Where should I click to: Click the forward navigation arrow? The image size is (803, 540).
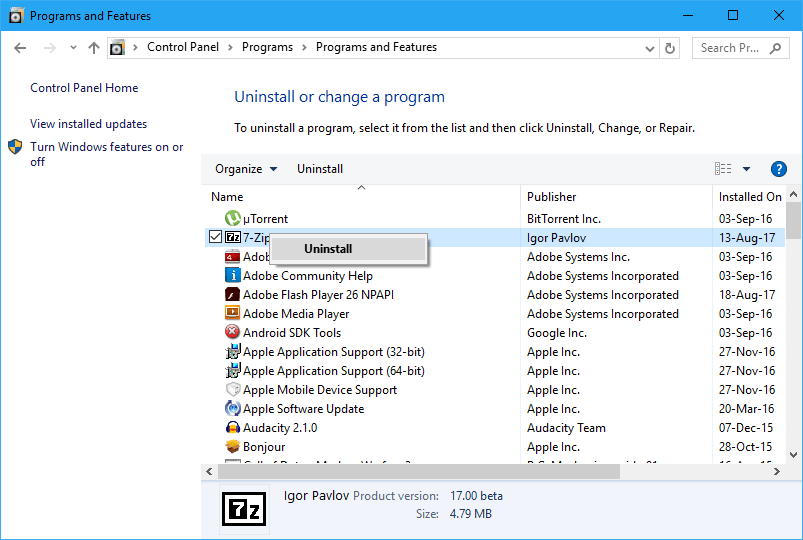(50, 48)
